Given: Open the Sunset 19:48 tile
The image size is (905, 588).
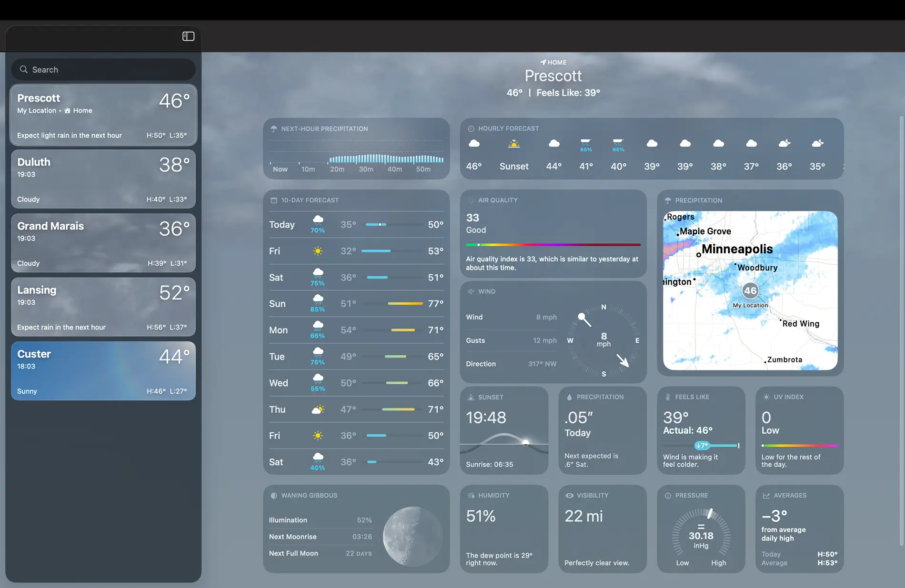Looking at the screenshot, I should coord(504,430).
